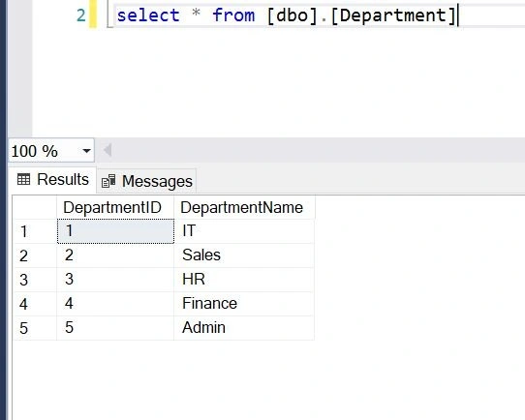
Task: Select the Admin department name cell
Action: (x=244, y=328)
